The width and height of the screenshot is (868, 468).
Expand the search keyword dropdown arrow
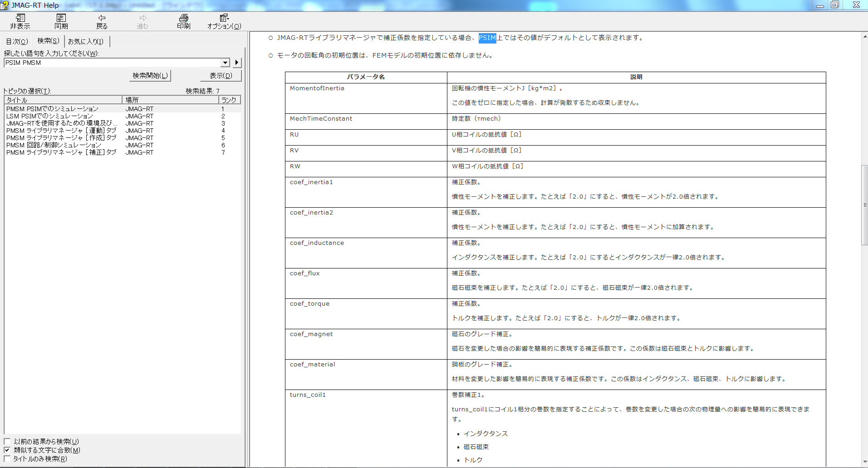pos(225,63)
